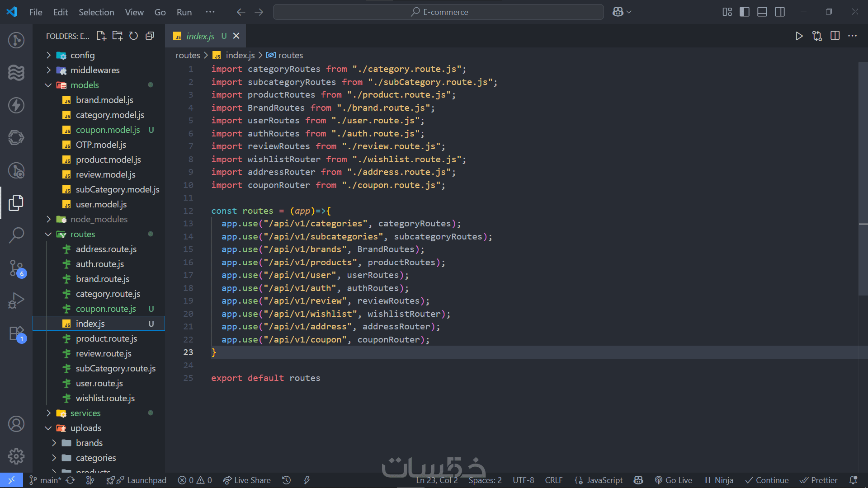Toggle the primary side bar layout

click(744, 12)
